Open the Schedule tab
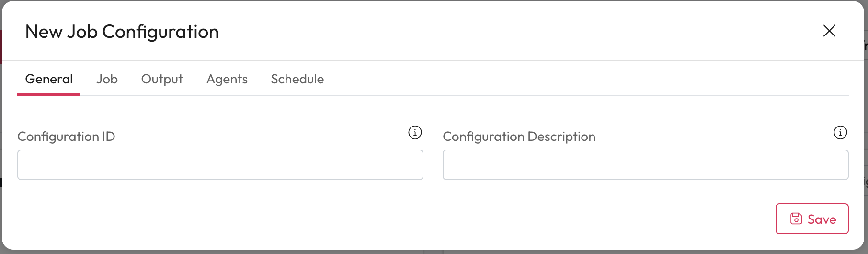868x254 pixels. (297, 79)
